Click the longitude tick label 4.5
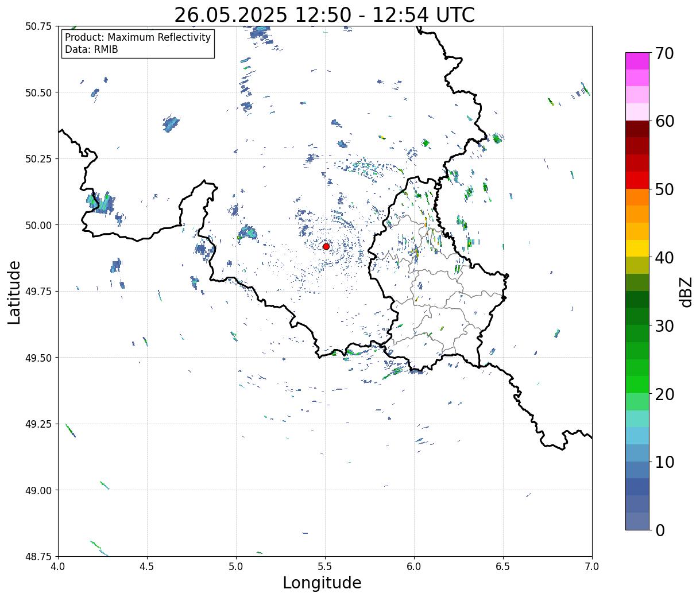This screenshot has width=700, height=597. [x=147, y=566]
